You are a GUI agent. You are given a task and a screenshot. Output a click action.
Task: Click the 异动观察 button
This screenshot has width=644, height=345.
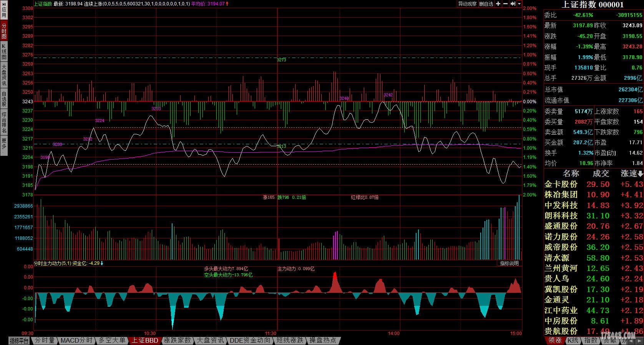(467, 4)
